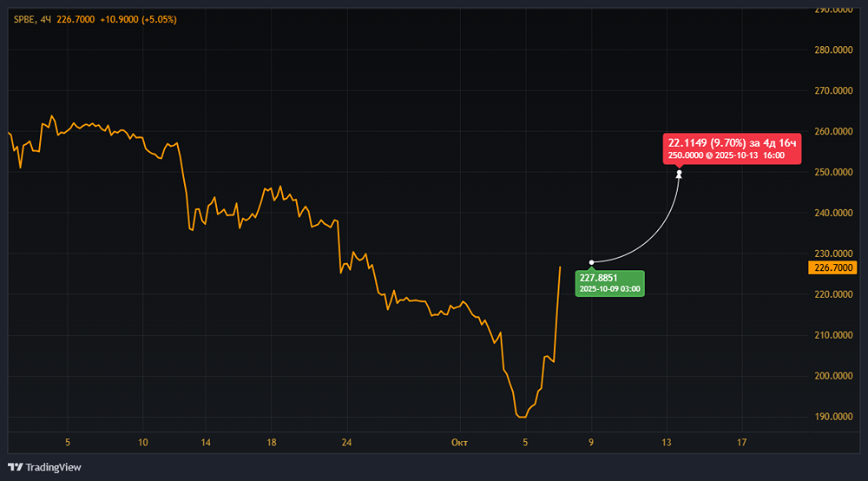The width and height of the screenshot is (868, 481).
Task: Click the TradingView logo icon
Action: [x=15, y=467]
